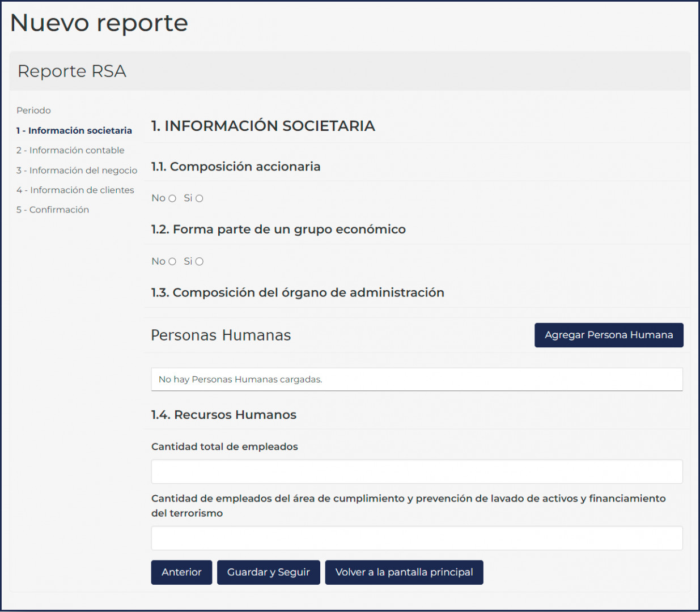Viewport: 700px width, 612px height.
Task: Go to '1 - Información societaria' step
Action: click(x=74, y=130)
